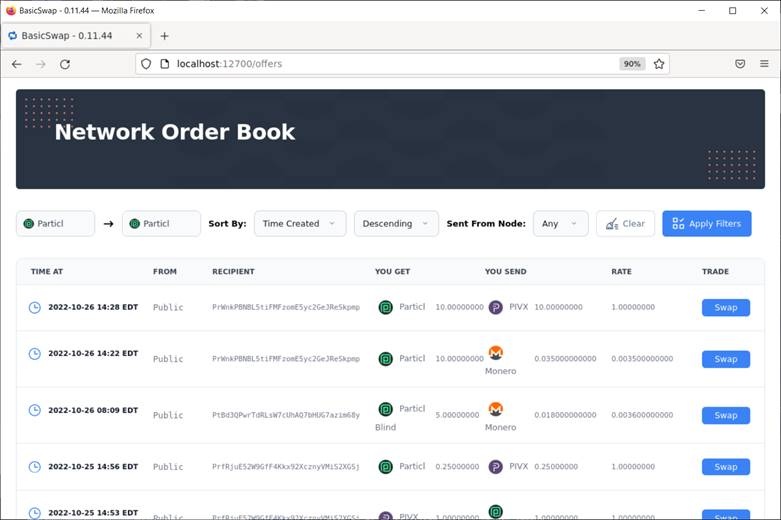Click the 5.00000000 Particl Blind amount

457,415
